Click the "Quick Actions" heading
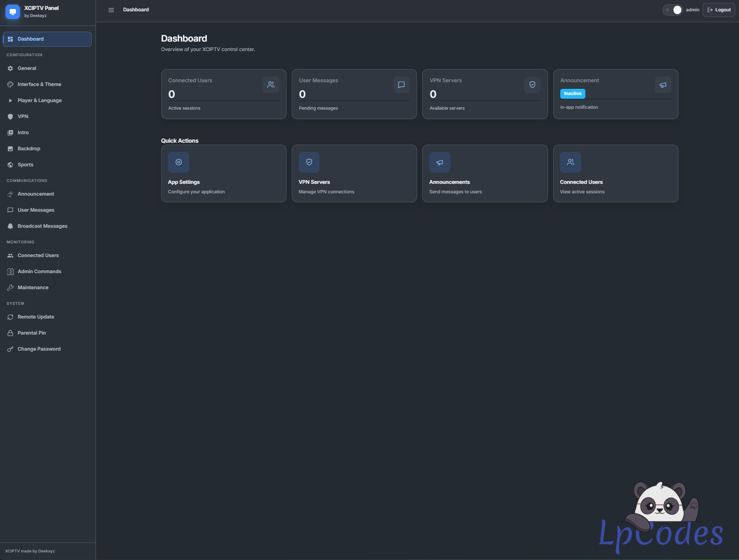This screenshot has height=560, width=739. tap(180, 141)
